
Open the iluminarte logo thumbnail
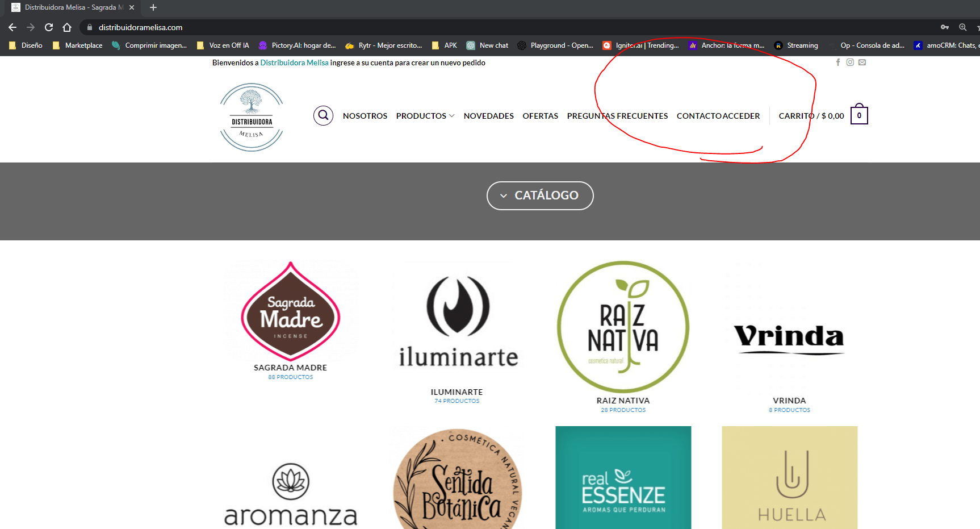(458, 322)
